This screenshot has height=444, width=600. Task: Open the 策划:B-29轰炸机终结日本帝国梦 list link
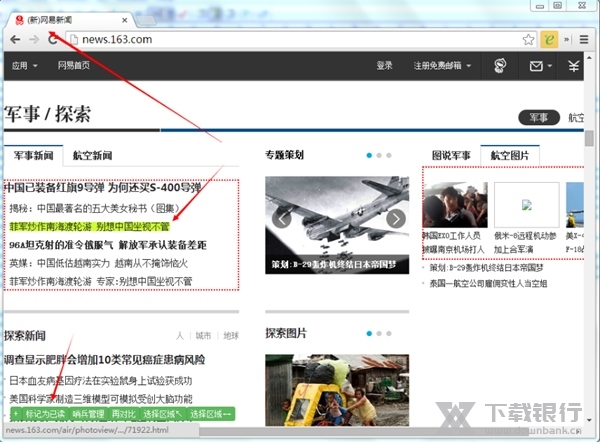486,268
